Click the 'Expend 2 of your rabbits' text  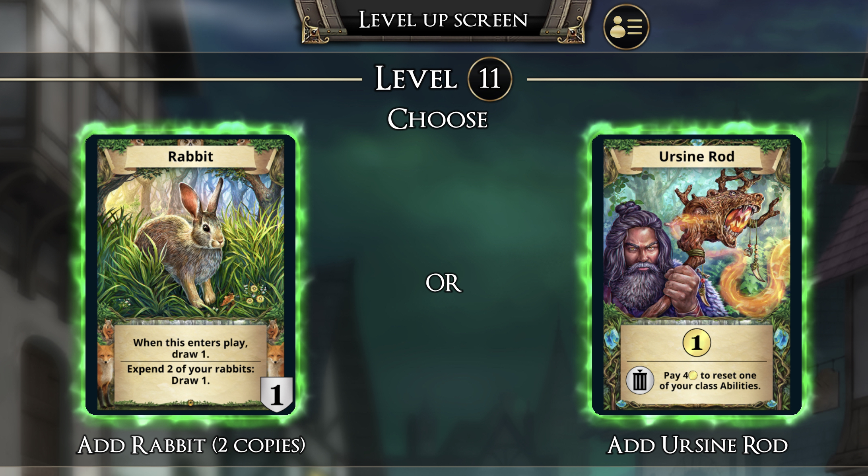(190, 375)
